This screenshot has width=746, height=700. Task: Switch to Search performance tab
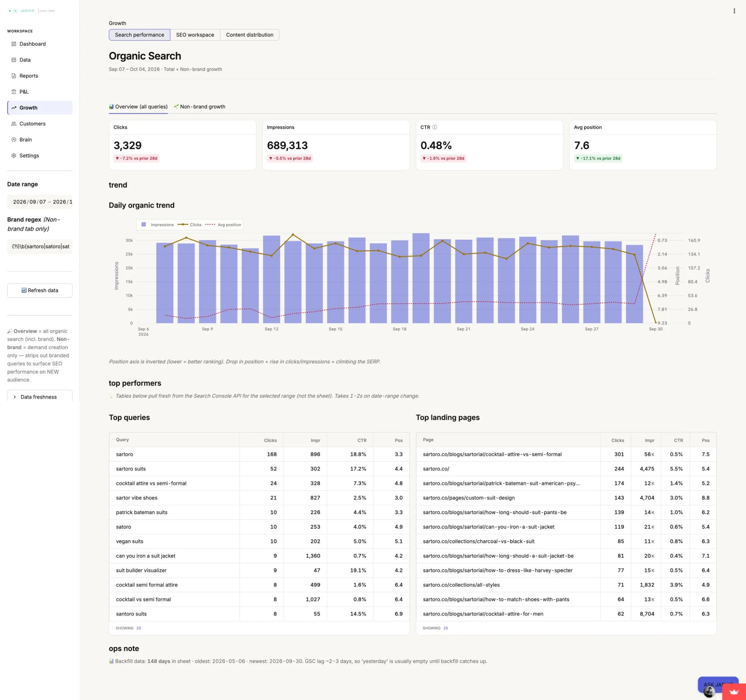[139, 35]
